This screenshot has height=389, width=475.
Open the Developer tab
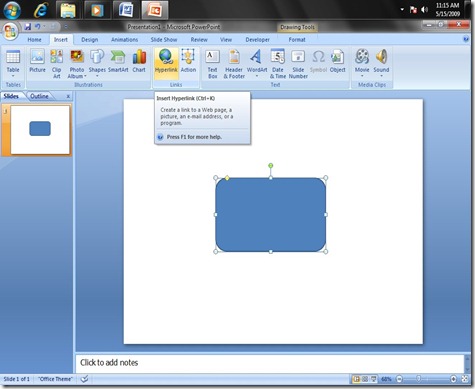tap(257, 39)
